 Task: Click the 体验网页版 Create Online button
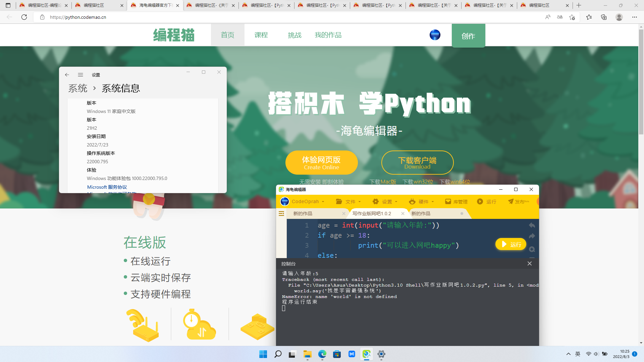pyautogui.click(x=322, y=163)
